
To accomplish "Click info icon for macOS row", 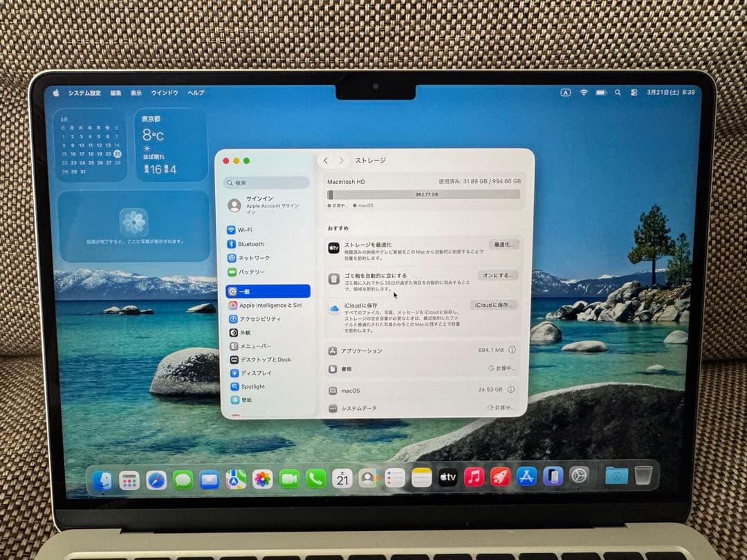I will (510, 389).
